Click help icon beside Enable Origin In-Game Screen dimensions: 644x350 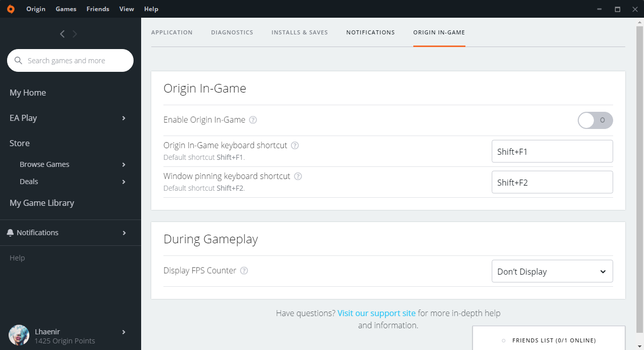click(x=253, y=120)
